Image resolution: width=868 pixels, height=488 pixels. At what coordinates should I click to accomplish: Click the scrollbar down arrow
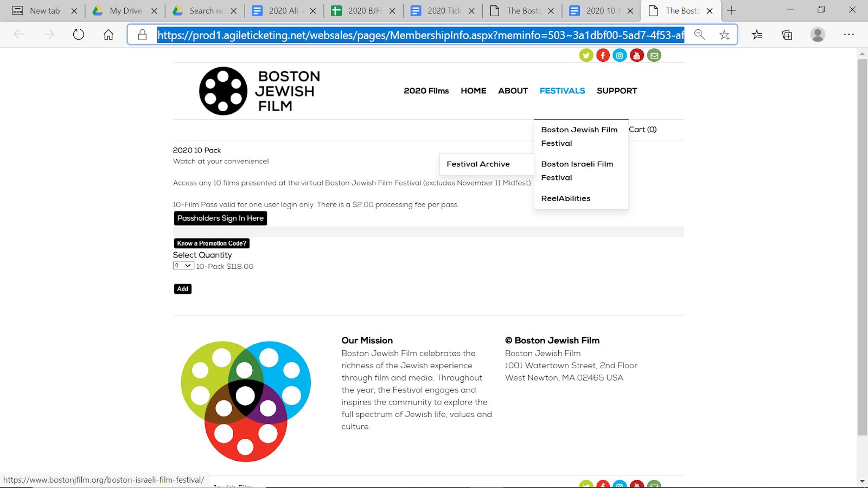[862, 481]
